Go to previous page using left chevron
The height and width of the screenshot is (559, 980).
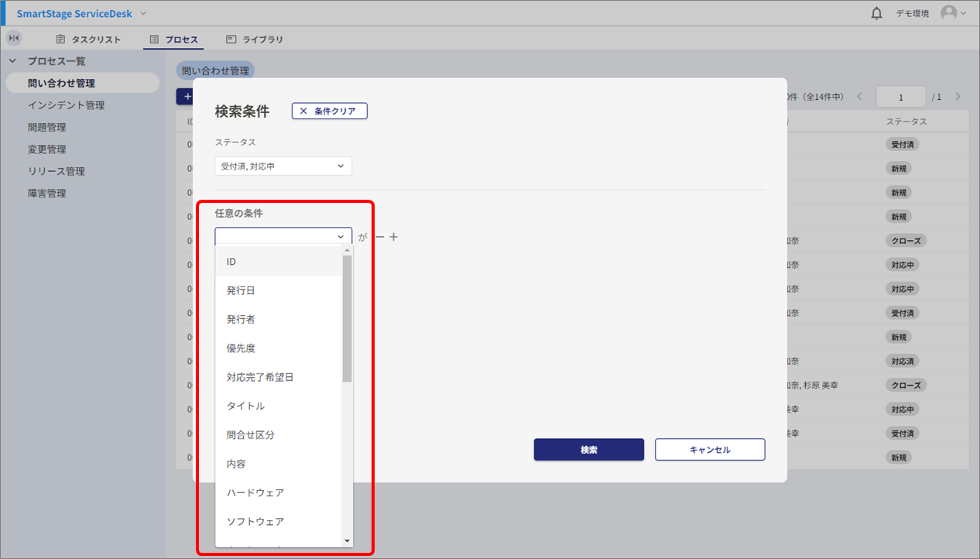[x=859, y=97]
